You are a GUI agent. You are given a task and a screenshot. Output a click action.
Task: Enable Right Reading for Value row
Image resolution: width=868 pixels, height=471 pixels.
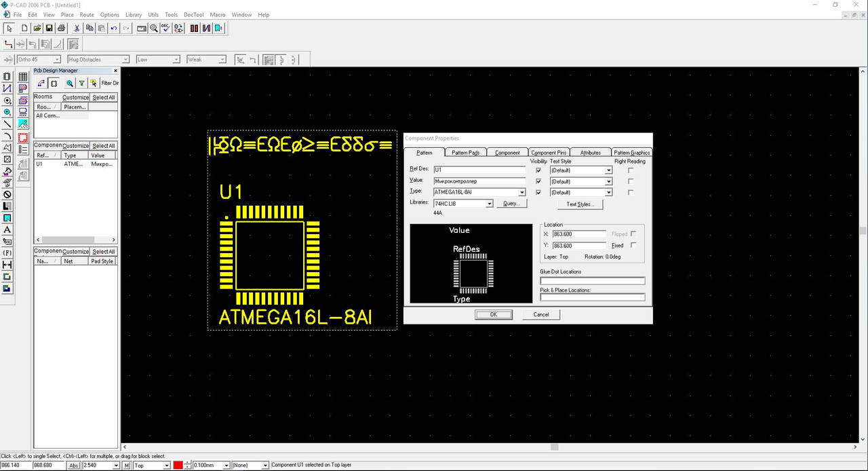pos(631,181)
